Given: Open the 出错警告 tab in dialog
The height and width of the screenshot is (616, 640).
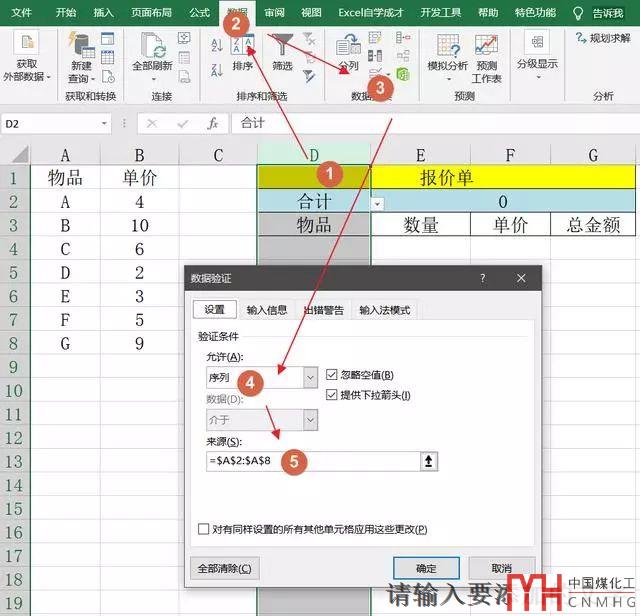Looking at the screenshot, I should coord(324,310).
